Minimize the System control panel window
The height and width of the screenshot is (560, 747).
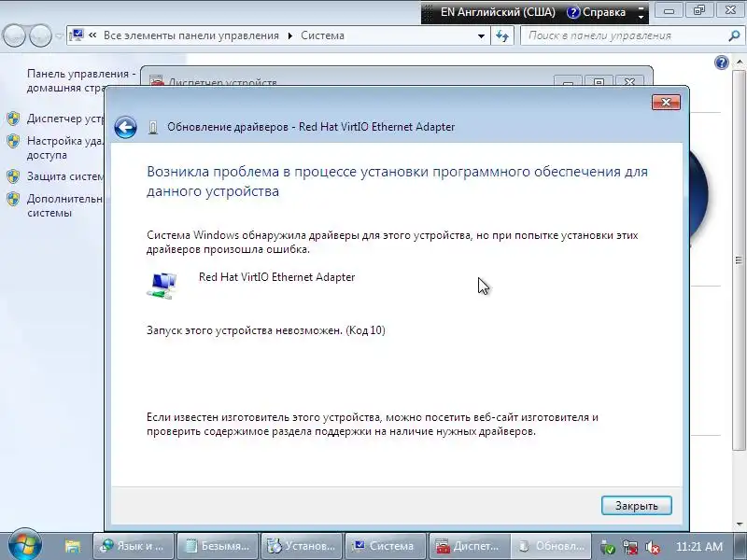pyautogui.click(x=669, y=10)
